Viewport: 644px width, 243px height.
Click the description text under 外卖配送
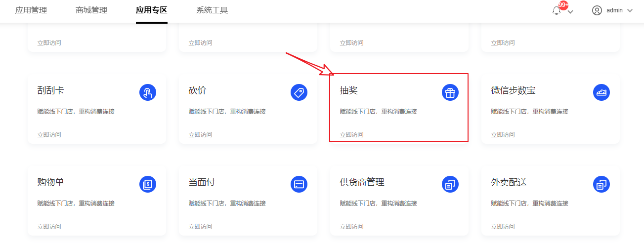[x=530, y=203]
